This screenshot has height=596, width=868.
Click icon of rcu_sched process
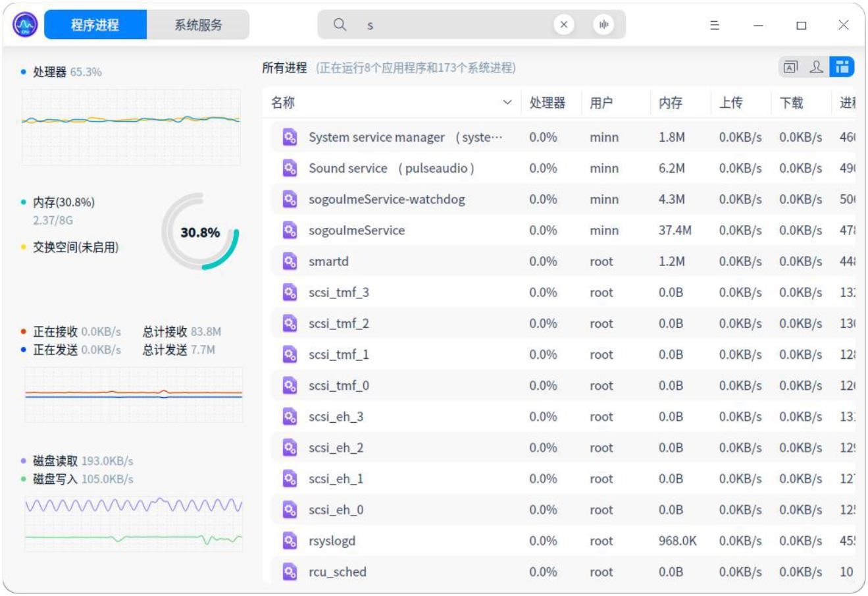point(290,572)
